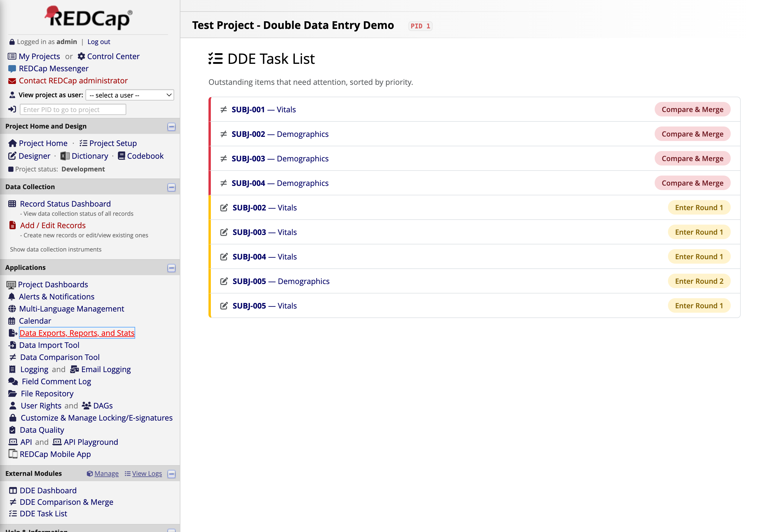Image resolution: width=757 pixels, height=532 pixels.
Task: Click the edit icon beside SUBJ-005 Vitals
Action: point(224,306)
